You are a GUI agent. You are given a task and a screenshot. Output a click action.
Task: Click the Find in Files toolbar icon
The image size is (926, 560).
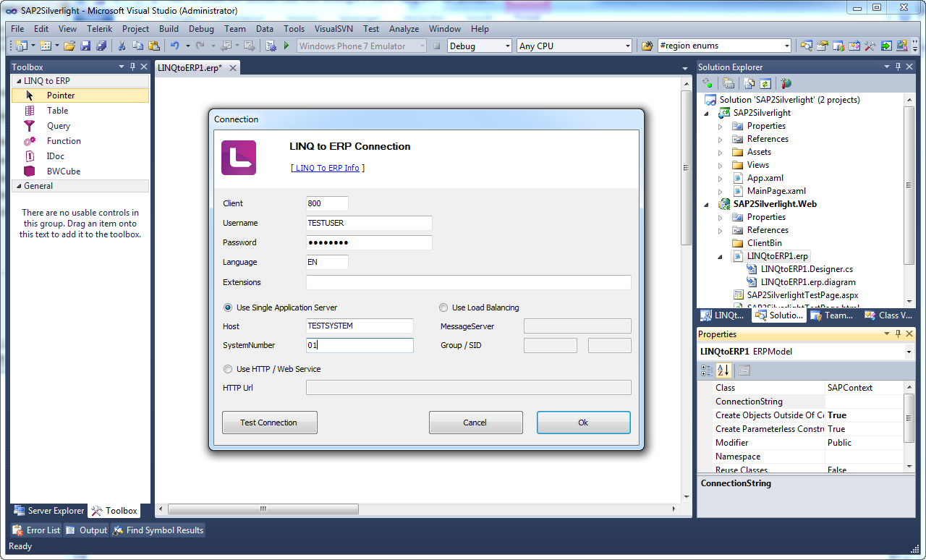point(647,46)
